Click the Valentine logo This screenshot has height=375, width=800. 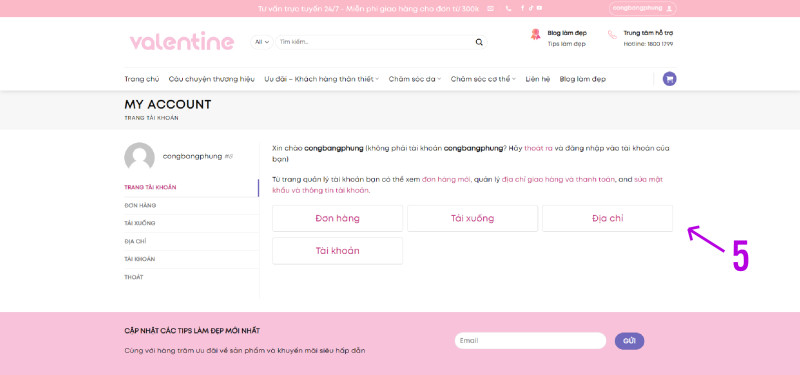pos(182,41)
